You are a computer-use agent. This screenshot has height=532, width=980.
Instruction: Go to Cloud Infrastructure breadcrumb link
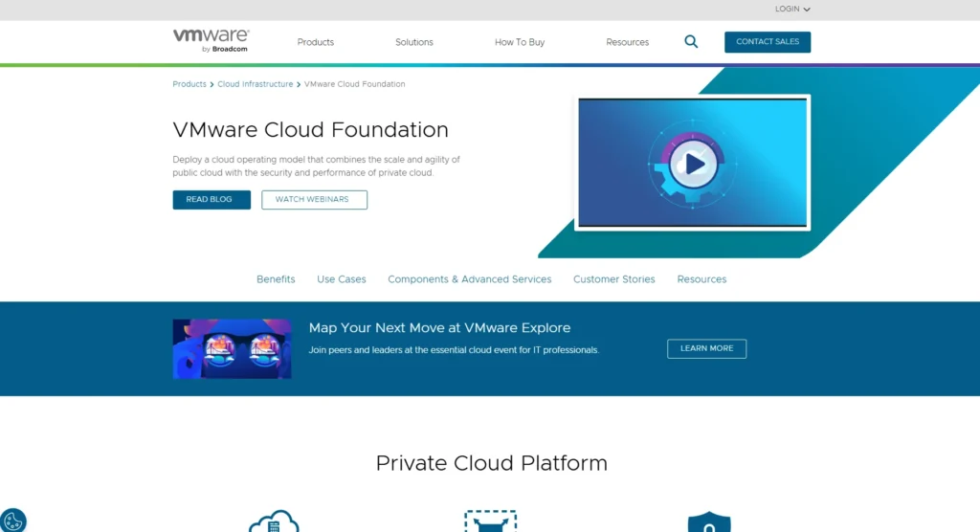pyautogui.click(x=255, y=84)
